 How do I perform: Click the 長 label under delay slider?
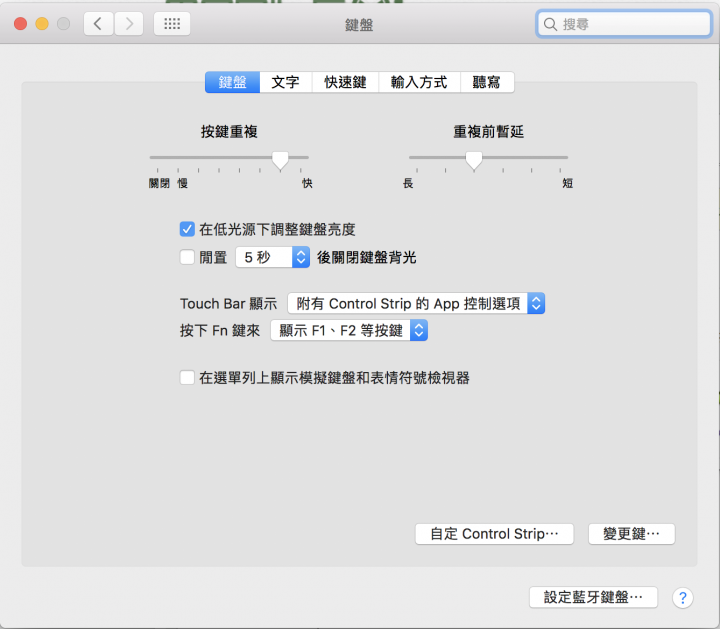(x=408, y=184)
